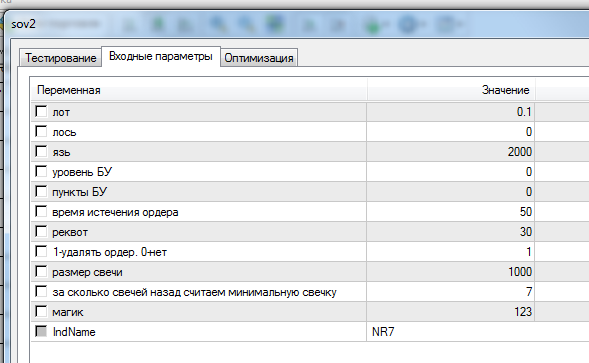Select the IndName label
Image resolution: width=589 pixels, height=363 pixels.
click(74, 332)
